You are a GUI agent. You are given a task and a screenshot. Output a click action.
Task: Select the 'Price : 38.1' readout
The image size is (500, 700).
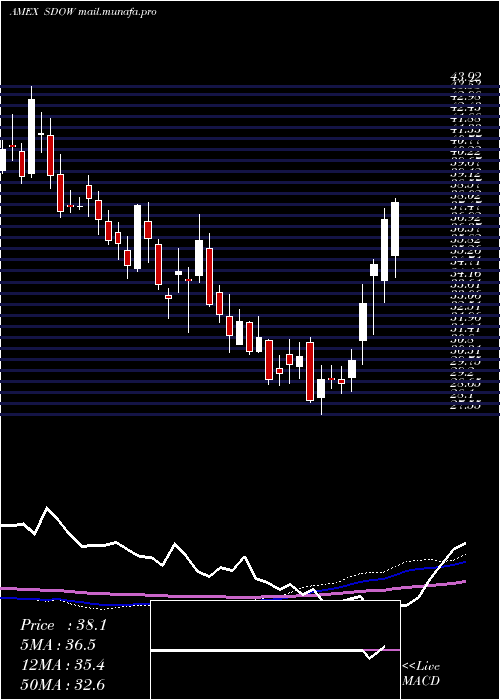[63, 625]
